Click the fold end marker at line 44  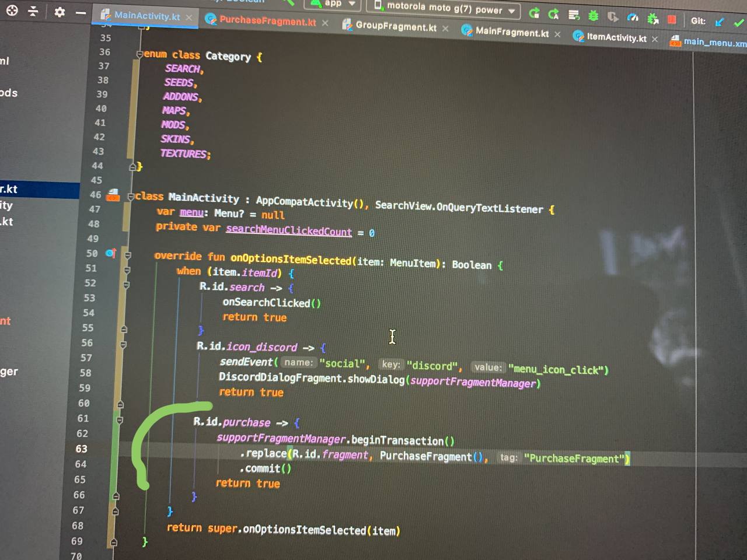pos(132,167)
